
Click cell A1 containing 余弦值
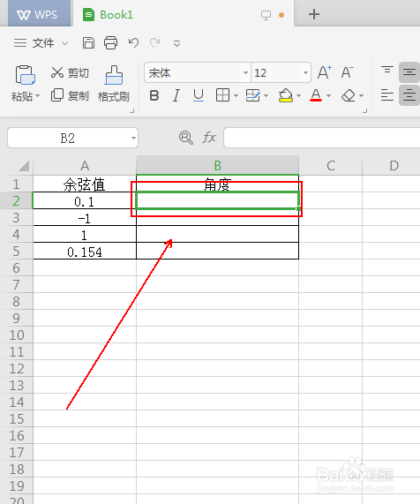pyautogui.click(x=85, y=184)
